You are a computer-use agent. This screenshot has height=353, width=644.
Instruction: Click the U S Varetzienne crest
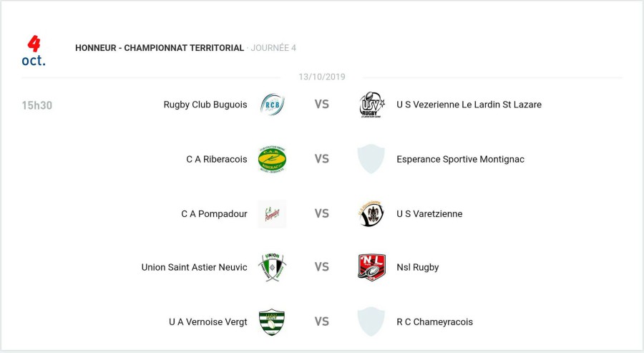[371, 213]
